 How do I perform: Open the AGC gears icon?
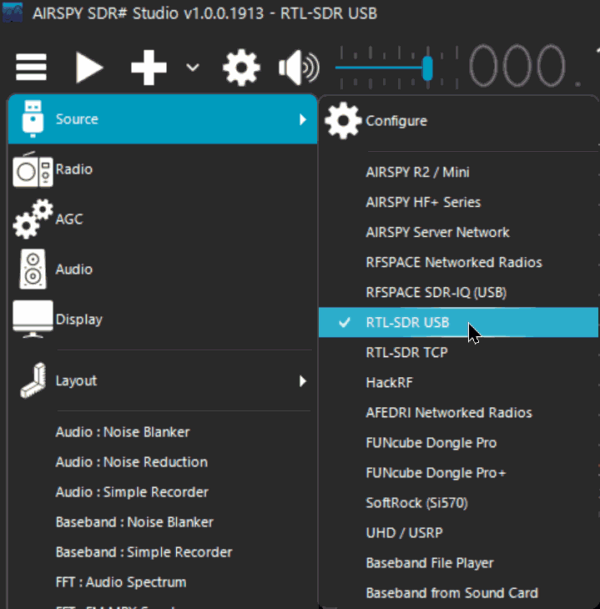pyautogui.click(x=32, y=220)
